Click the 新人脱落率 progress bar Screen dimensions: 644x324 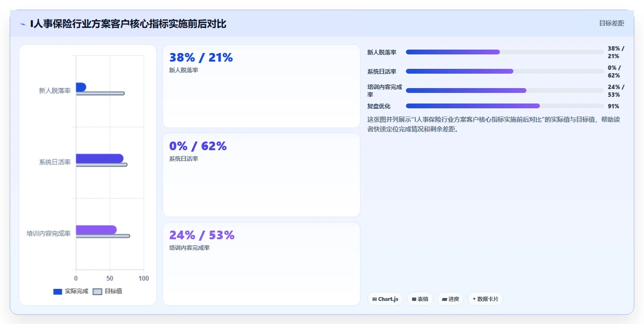[x=505, y=52]
